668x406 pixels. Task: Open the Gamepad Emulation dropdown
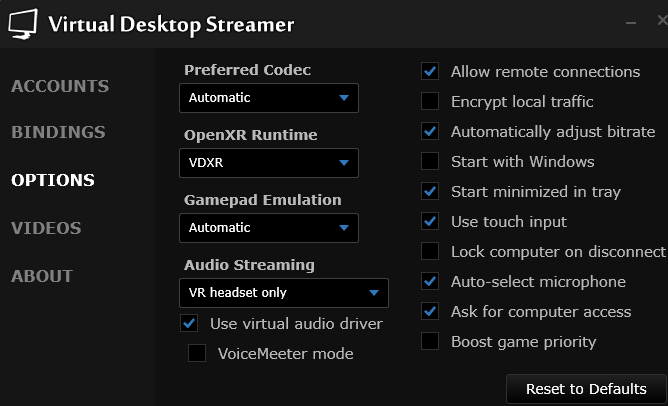pos(269,228)
